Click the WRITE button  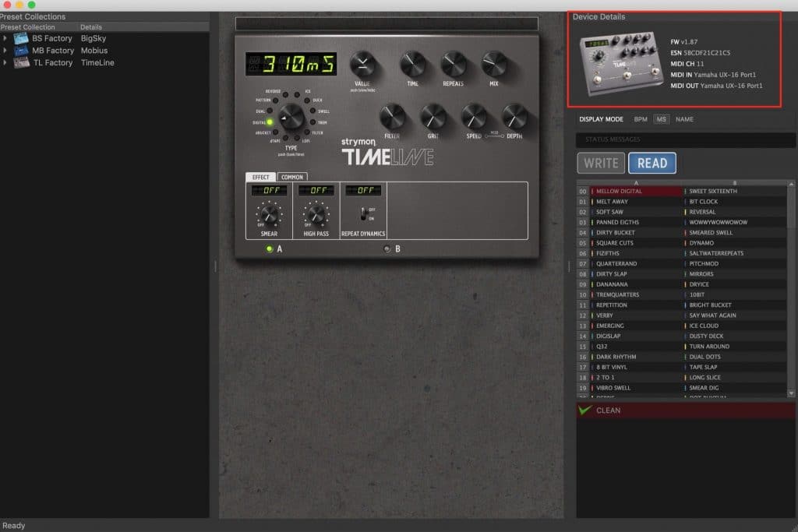601,163
